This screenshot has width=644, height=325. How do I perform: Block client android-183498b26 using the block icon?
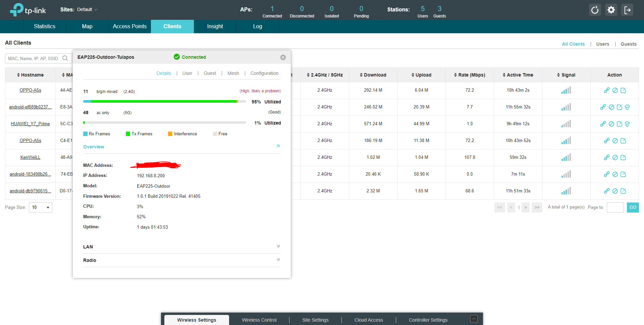tap(615, 174)
